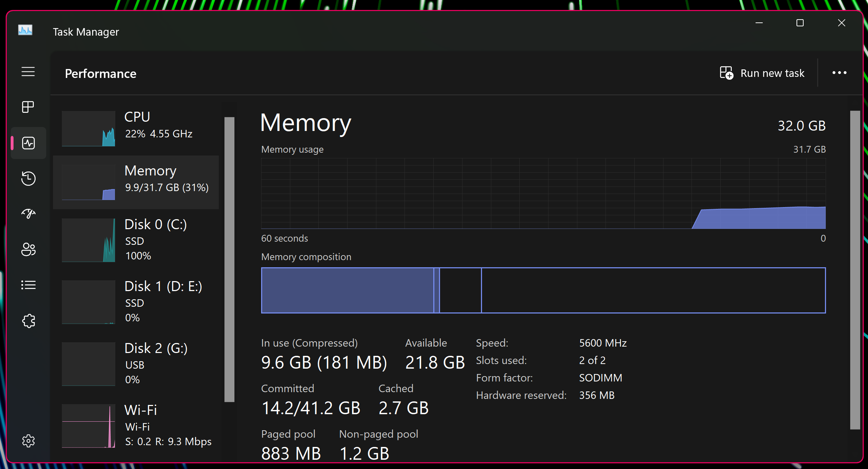
Task: Select Disk 2 (G:) USB resource
Action: [x=136, y=364]
